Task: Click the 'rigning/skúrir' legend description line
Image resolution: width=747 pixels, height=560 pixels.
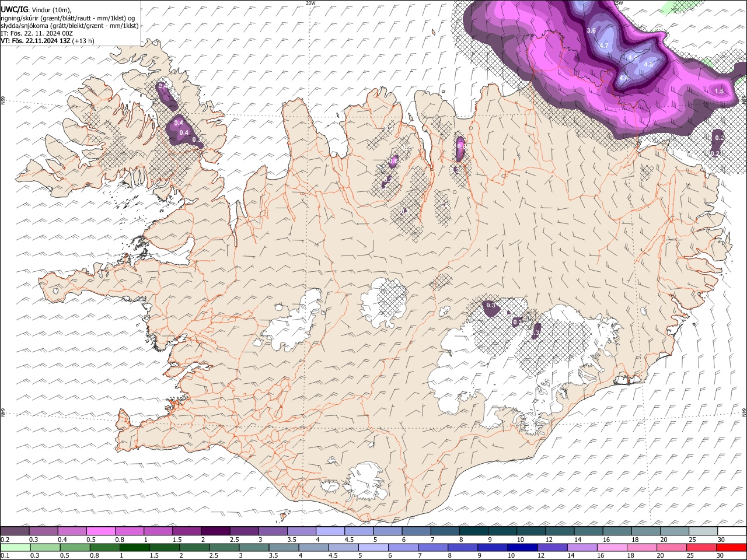Action: point(68,18)
